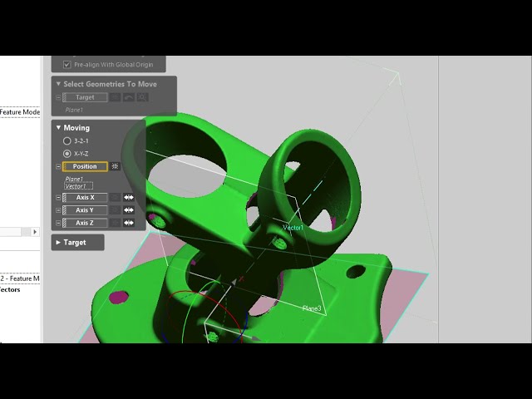Collapse the Position list minus box

click(58, 166)
